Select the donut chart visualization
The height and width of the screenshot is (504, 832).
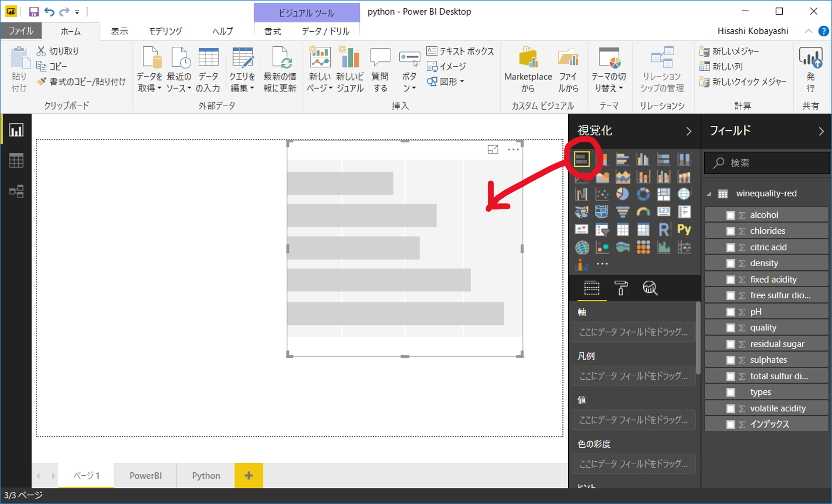[x=643, y=194]
